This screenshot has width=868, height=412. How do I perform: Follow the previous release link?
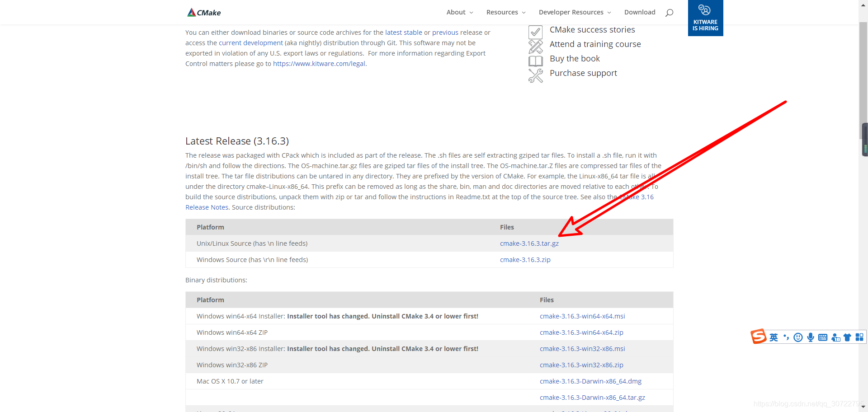pyautogui.click(x=445, y=33)
